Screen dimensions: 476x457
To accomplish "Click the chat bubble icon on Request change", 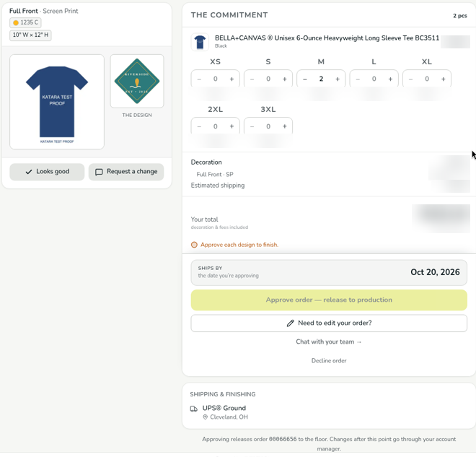I will click(99, 172).
